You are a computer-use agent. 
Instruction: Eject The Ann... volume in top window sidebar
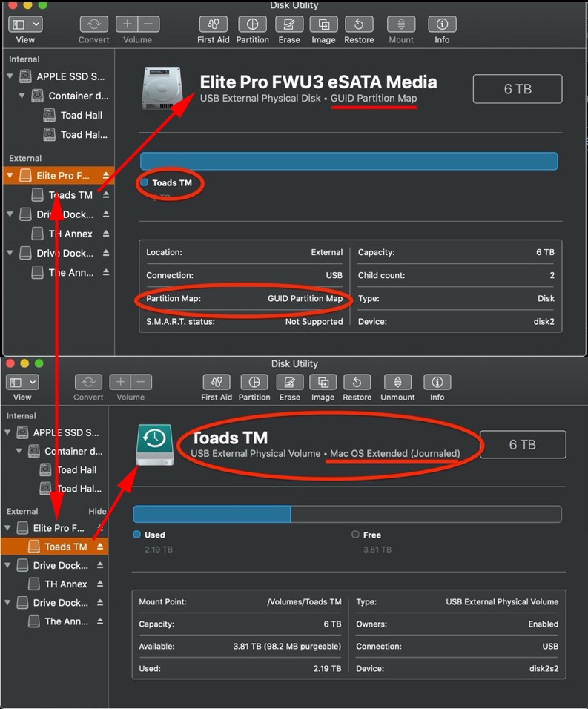click(106, 273)
